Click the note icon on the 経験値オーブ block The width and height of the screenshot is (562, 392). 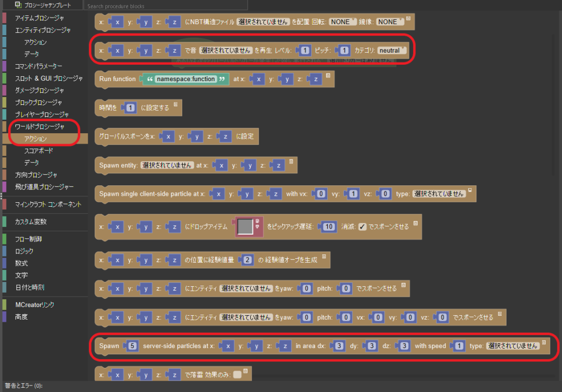[324, 255]
